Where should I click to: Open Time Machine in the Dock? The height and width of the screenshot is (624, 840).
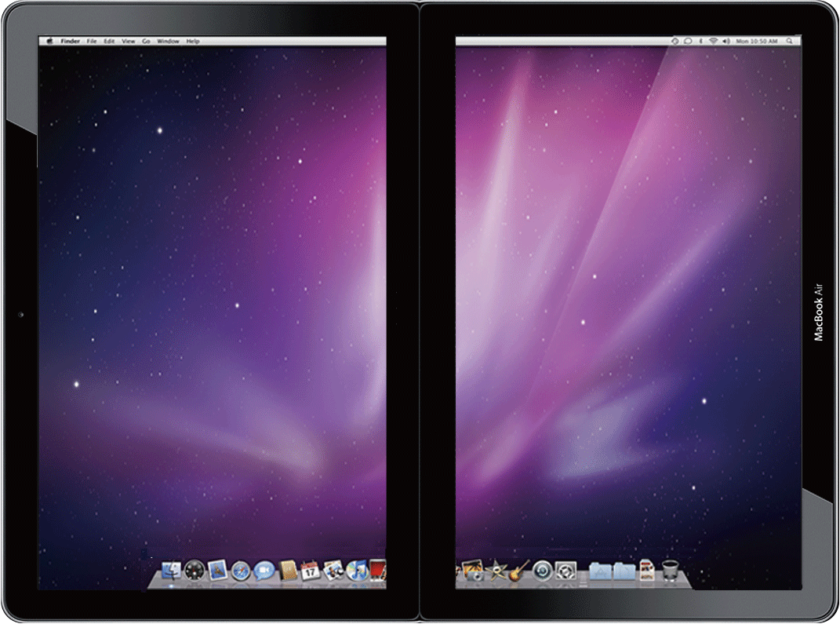pos(542,571)
